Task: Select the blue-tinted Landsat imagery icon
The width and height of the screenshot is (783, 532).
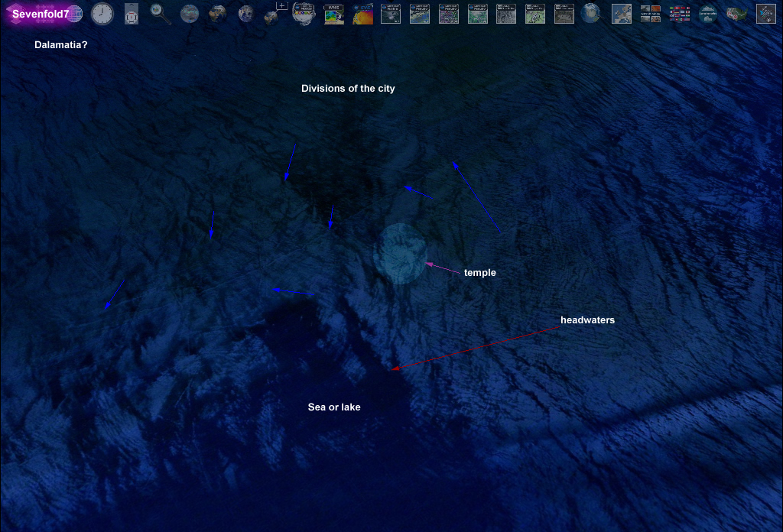Action: pos(420,14)
